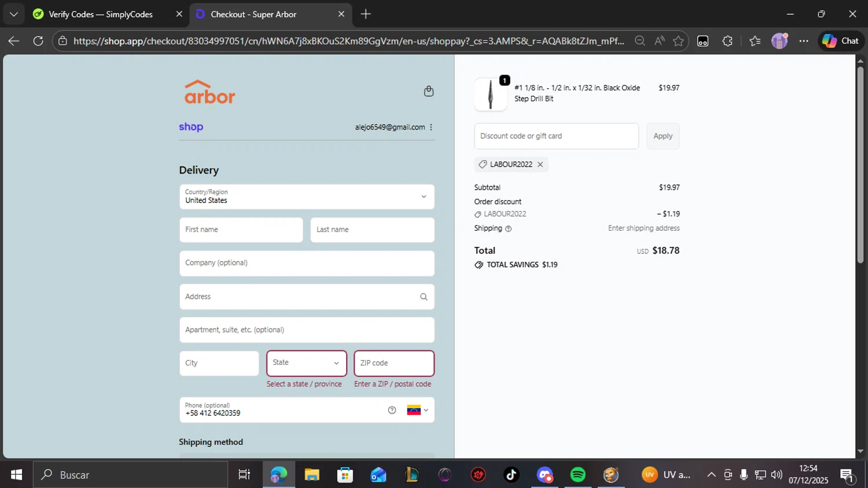This screenshot has height=488, width=868.
Task: Expand the Country/Region dropdown
Action: 307,197
